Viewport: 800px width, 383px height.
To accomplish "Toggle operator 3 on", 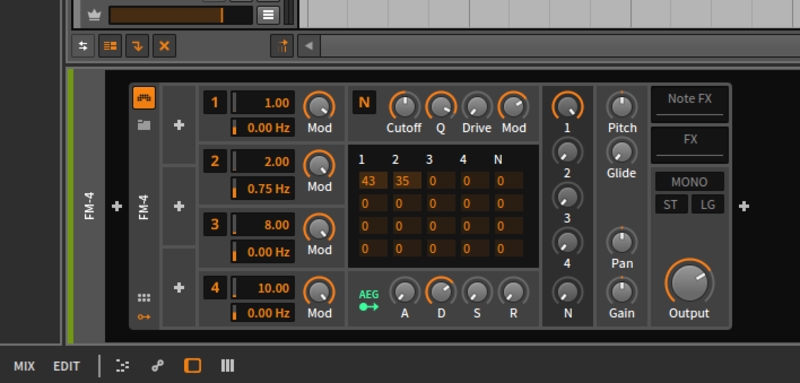I will (215, 224).
